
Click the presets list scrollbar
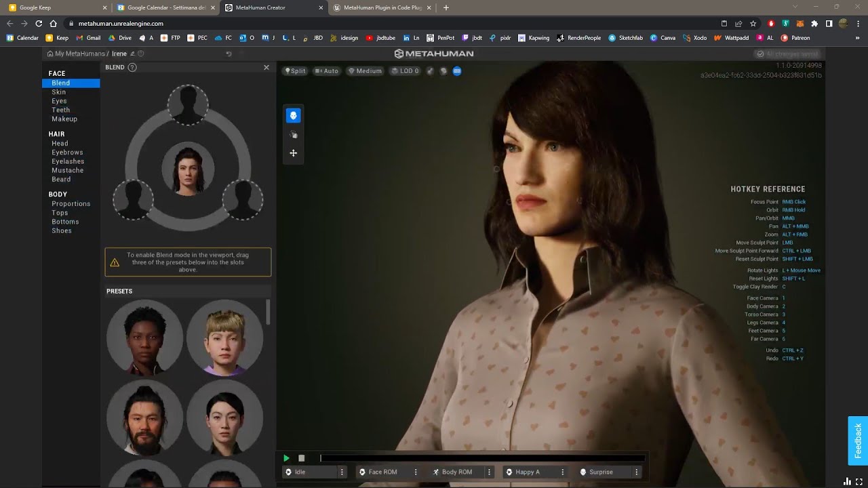coord(268,312)
